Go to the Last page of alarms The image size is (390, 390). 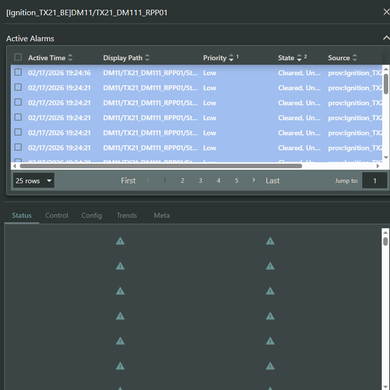272,181
